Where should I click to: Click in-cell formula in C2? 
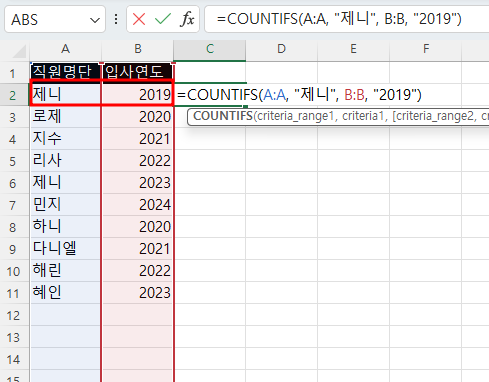tap(299, 95)
